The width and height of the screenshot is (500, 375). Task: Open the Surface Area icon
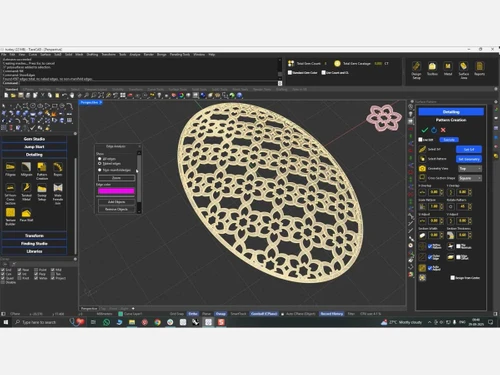464,66
